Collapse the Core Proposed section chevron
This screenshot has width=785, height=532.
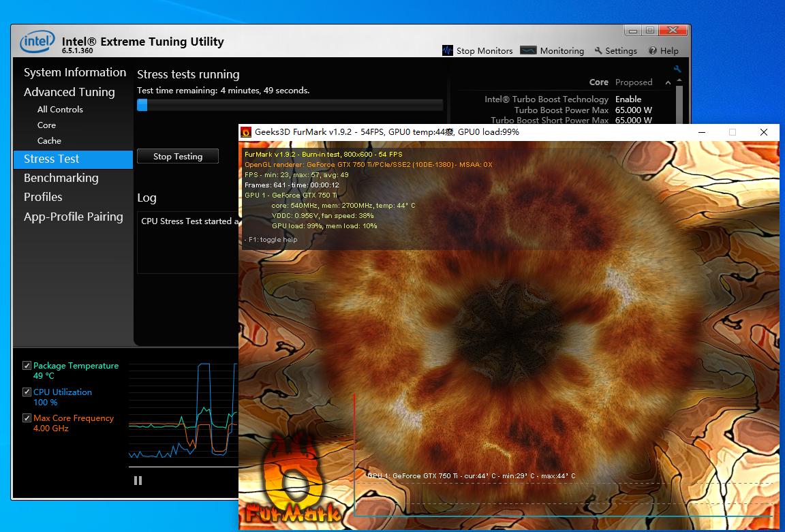668,82
